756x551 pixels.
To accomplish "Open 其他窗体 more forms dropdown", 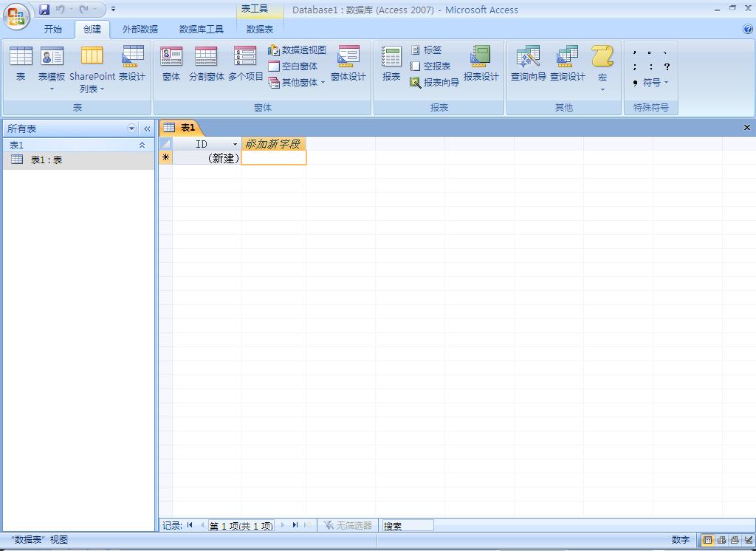I will [x=297, y=83].
